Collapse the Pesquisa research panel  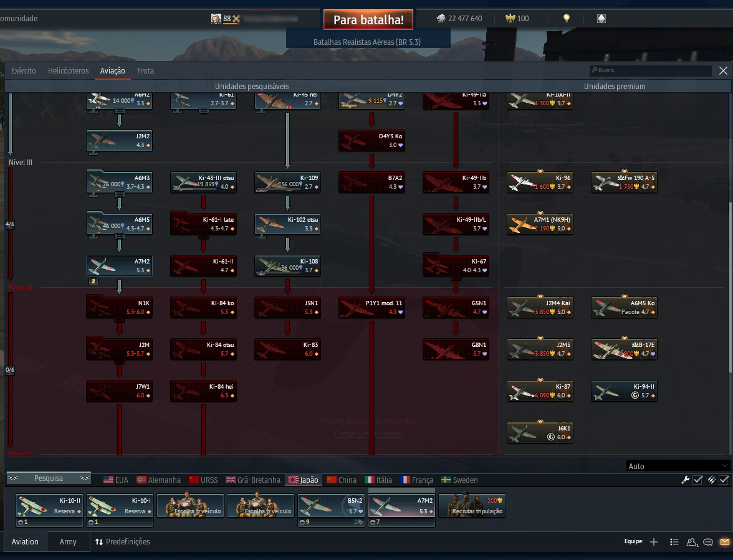[49, 478]
